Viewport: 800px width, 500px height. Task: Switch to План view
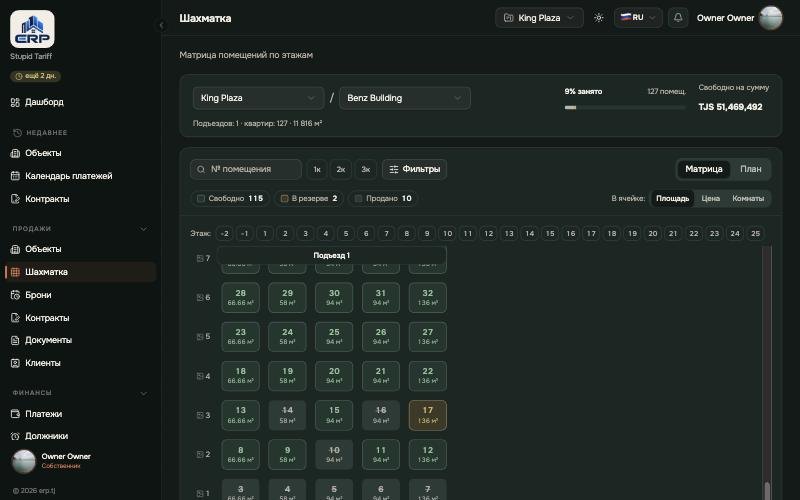coord(751,169)
